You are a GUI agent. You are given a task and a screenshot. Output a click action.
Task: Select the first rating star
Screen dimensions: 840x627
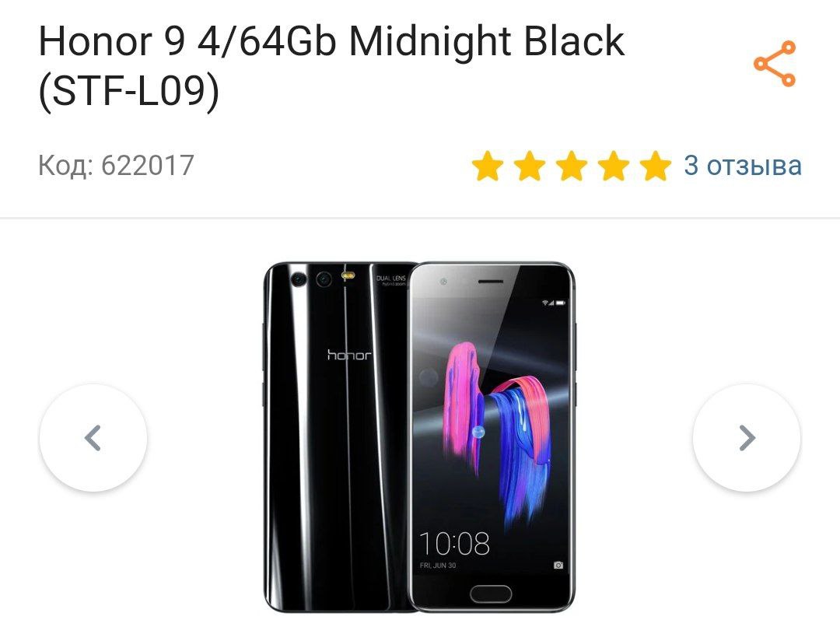click(x=488, y=166)
